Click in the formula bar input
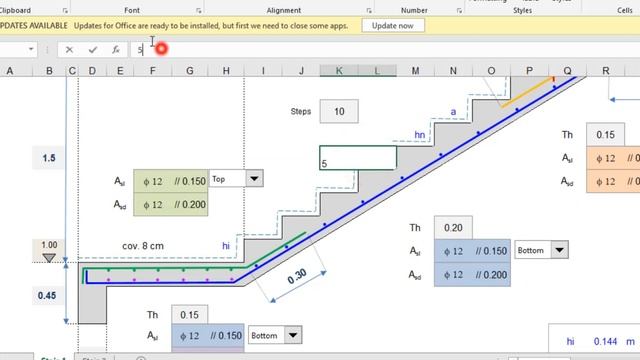 click(384, 50)
